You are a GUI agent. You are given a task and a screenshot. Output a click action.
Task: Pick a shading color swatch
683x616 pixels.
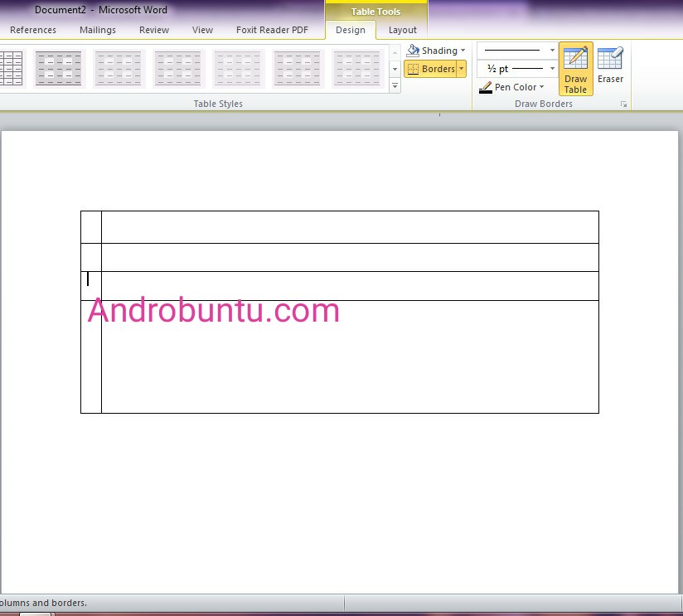coord(461,50)
